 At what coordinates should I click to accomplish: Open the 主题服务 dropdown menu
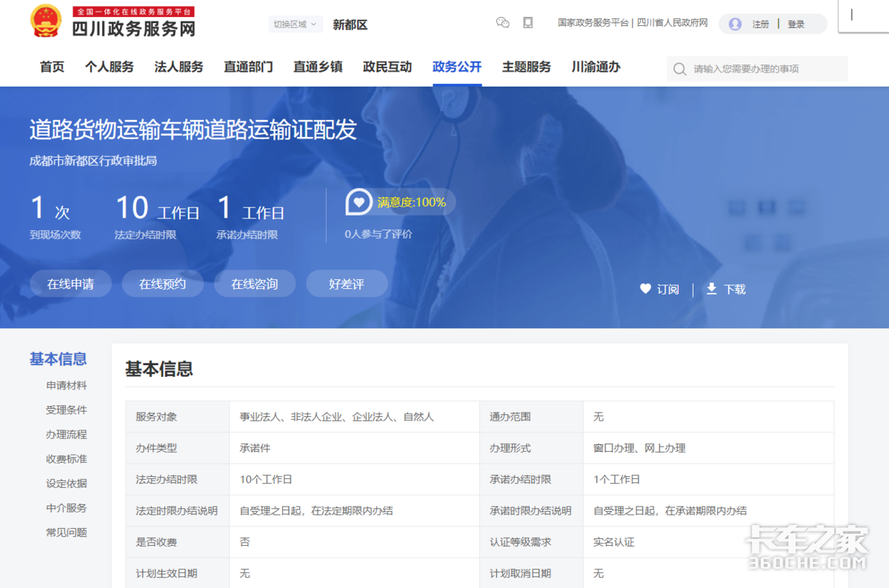click(x=526, y=67)
